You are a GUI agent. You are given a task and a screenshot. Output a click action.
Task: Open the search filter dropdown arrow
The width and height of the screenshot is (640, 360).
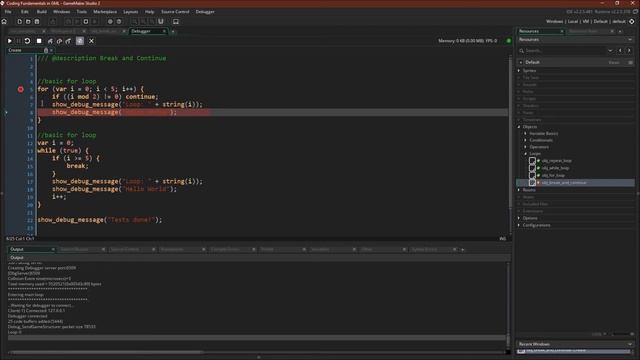pos(610,51)
